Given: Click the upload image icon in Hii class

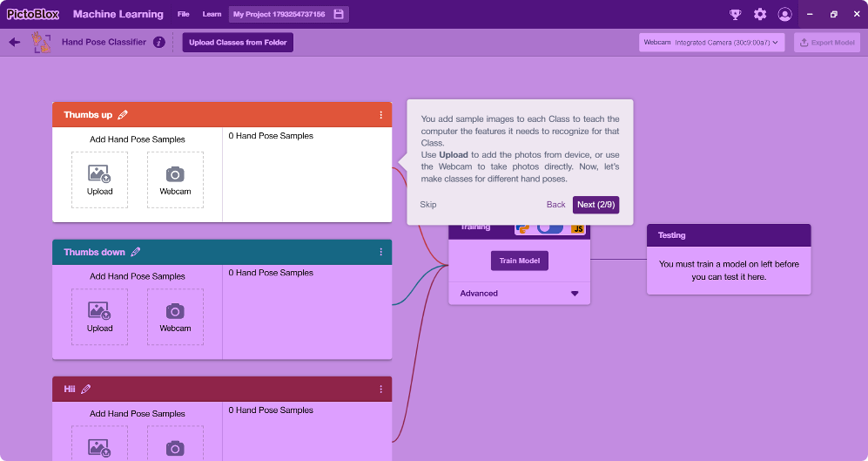Looking at the screenshot, I should coord(99,448).
